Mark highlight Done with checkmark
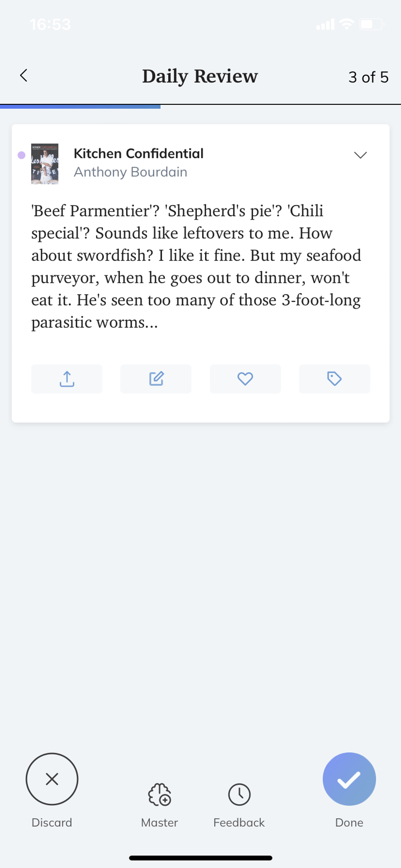This screenshot has width=401, height=868. pyautogui.click(x=349, y=779)
